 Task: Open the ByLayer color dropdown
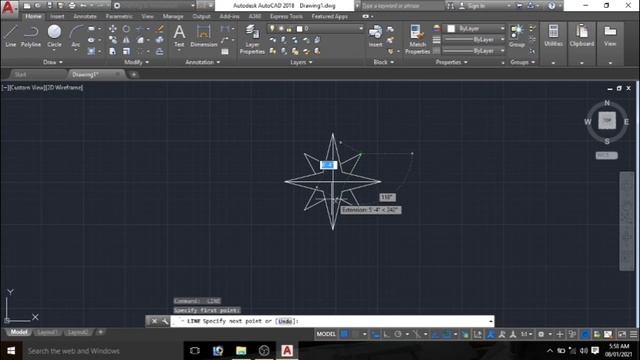(x=475, y=29)
